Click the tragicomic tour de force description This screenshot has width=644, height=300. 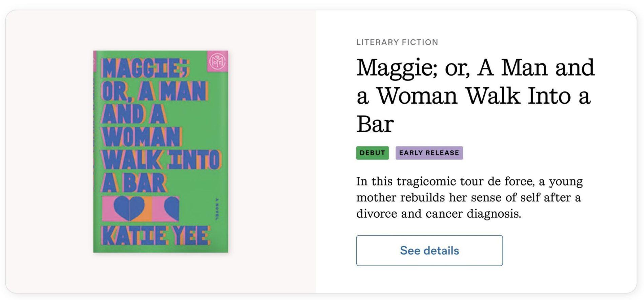(469, 197)
